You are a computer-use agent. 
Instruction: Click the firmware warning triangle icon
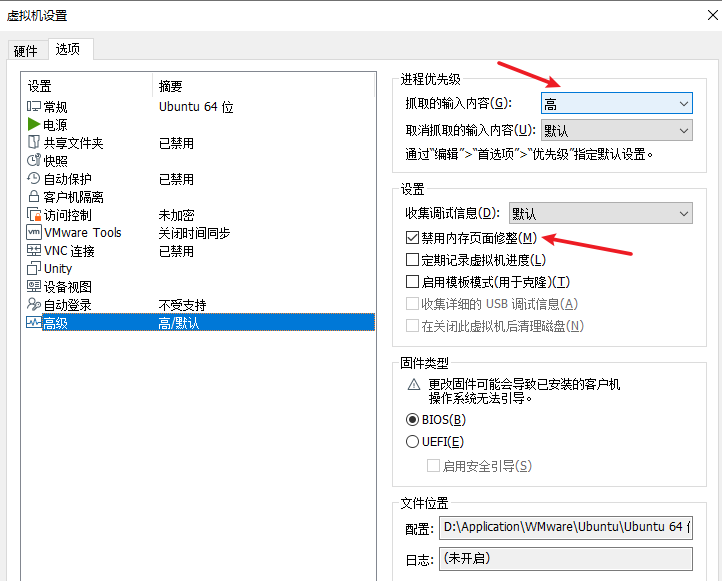414,384
